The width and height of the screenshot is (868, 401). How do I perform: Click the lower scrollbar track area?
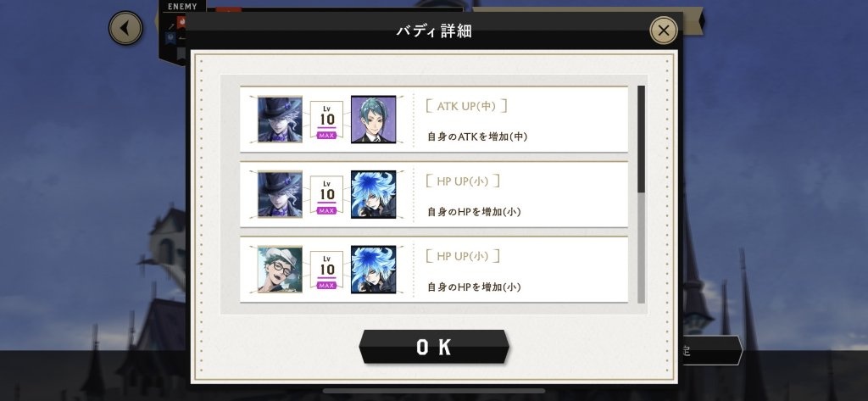tap(641, 248)
